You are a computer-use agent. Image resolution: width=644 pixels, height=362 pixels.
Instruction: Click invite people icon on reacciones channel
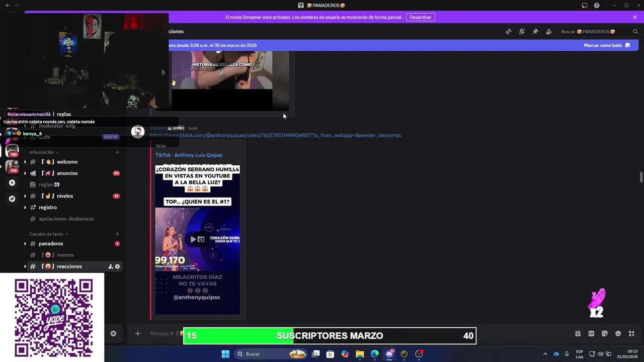pyautogui.click(x=111, y=266)
